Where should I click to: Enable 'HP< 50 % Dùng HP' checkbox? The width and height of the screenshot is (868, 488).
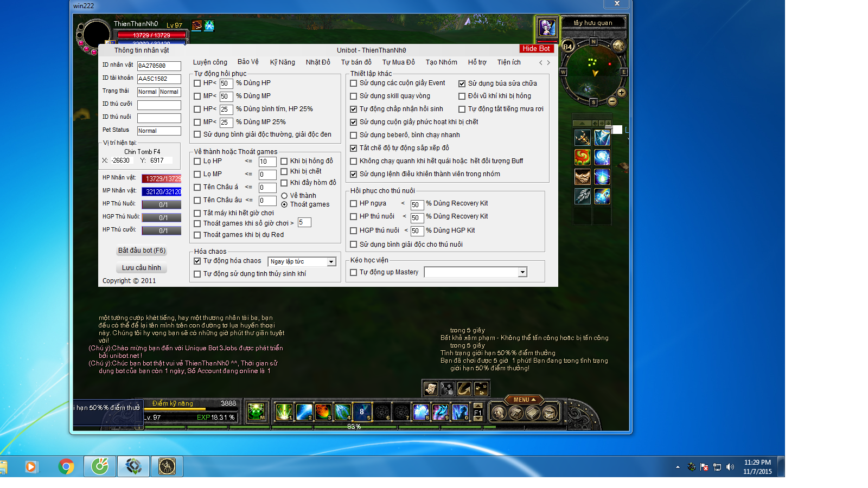pos(197,84)
